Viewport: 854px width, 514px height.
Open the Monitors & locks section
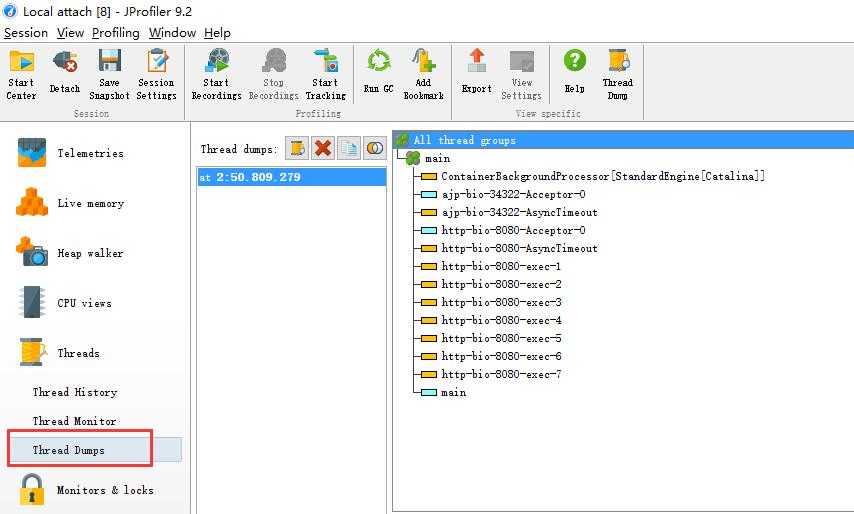point(87,489)
